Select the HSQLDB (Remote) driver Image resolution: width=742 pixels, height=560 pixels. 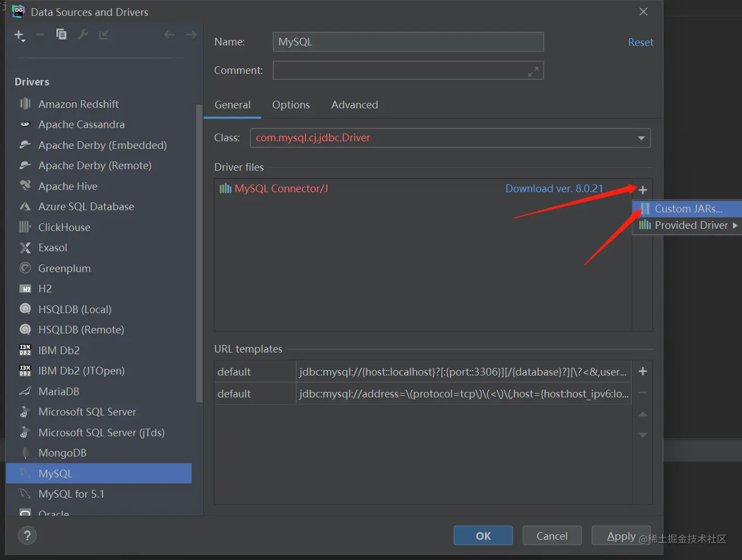coord(99,330)
